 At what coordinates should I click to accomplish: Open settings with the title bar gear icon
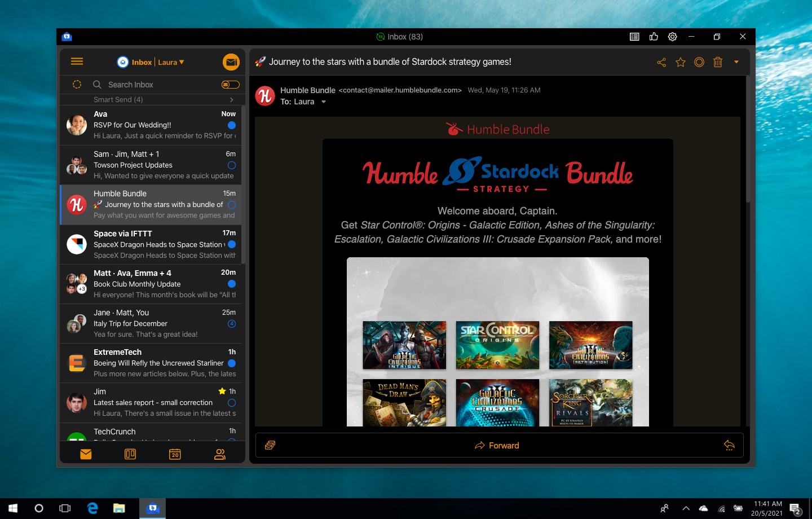[673, 37]
